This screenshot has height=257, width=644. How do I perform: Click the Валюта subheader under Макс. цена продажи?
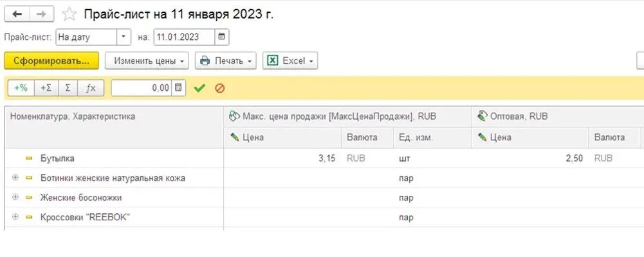367,137
